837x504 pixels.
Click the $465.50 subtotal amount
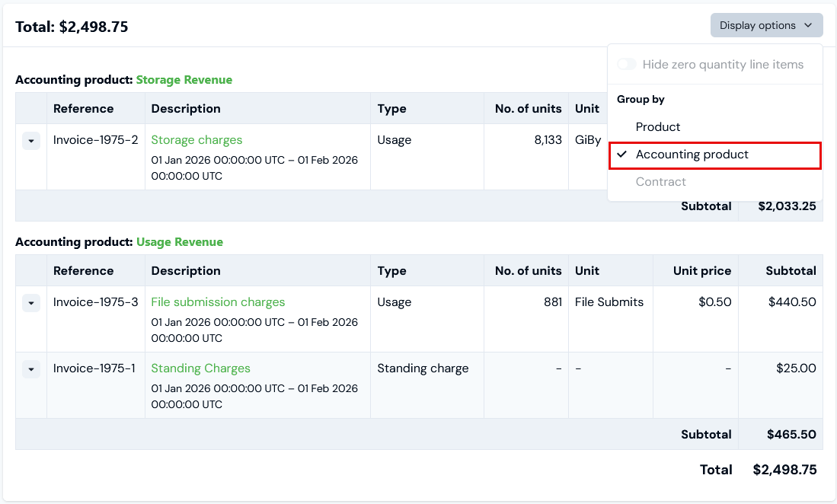coord(791,435)
